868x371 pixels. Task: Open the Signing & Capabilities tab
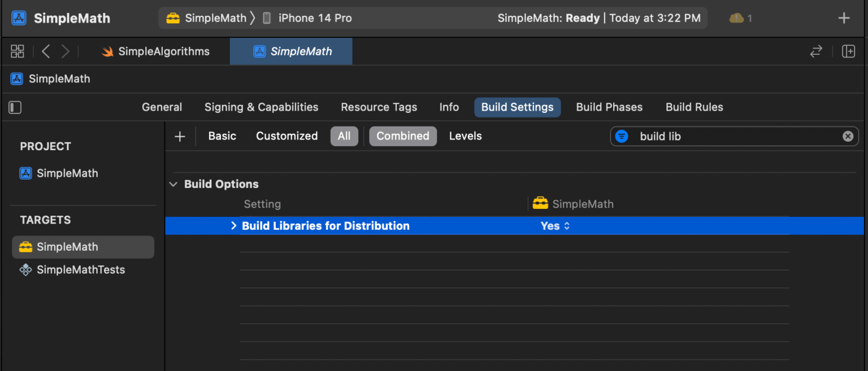click(261, 107)
